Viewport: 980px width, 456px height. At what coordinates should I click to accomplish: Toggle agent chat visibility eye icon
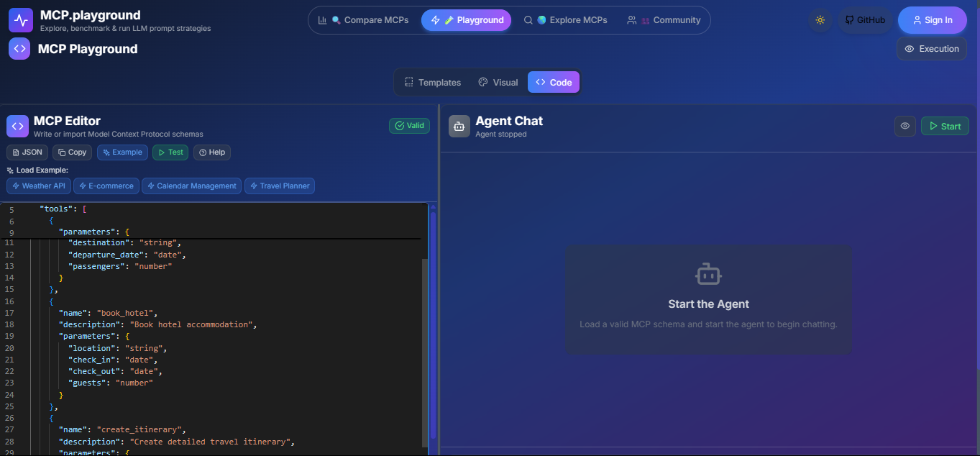click(x=905, y=126)
